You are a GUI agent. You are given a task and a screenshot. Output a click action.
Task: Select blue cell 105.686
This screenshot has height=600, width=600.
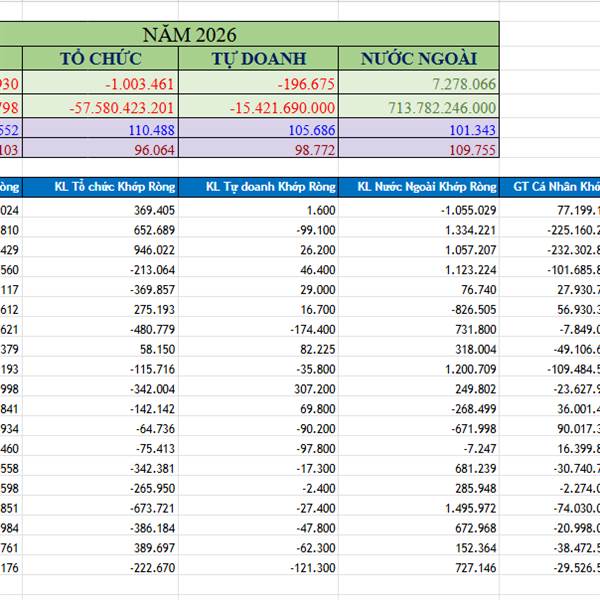(x=259, y=128)
